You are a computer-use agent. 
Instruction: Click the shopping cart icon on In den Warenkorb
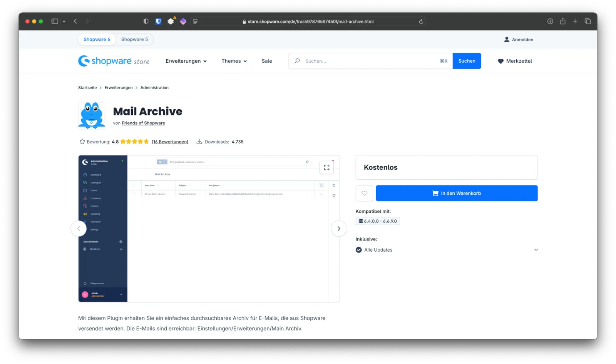[x=435, y=193]
